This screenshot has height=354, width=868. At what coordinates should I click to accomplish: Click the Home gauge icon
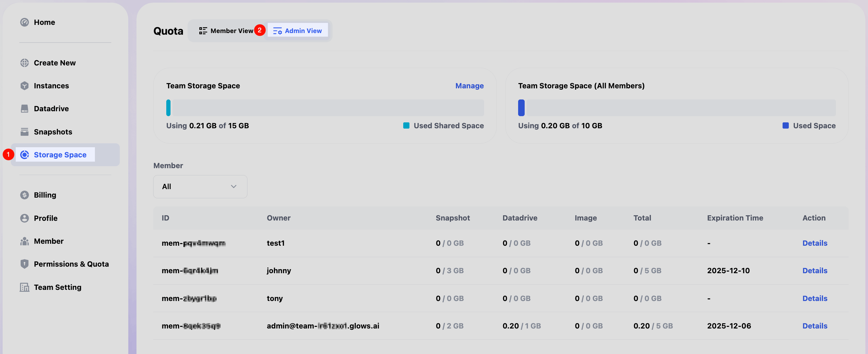[24, 22]
